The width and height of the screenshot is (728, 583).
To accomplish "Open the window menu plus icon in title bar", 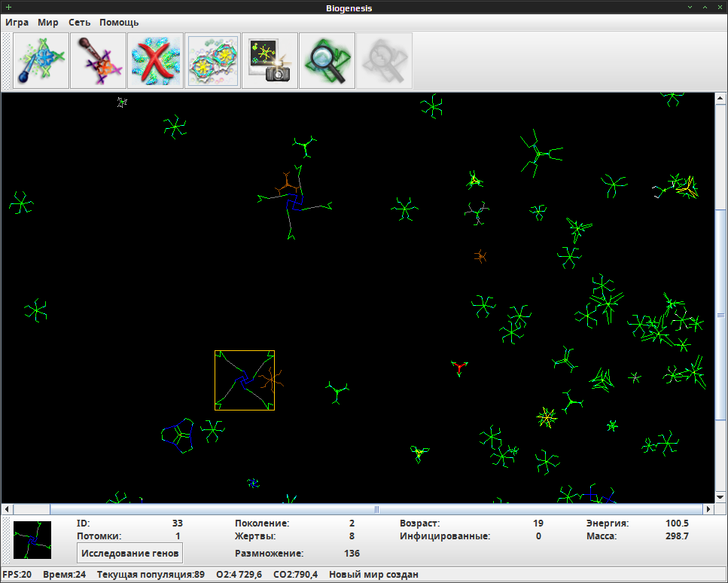I will [8, 7].
